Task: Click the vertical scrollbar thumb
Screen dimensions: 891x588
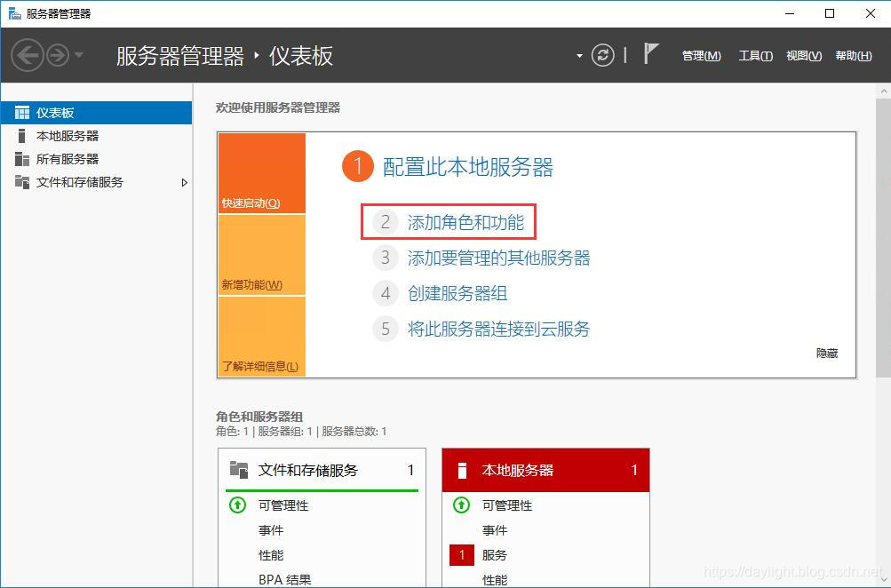Action: 883,237
